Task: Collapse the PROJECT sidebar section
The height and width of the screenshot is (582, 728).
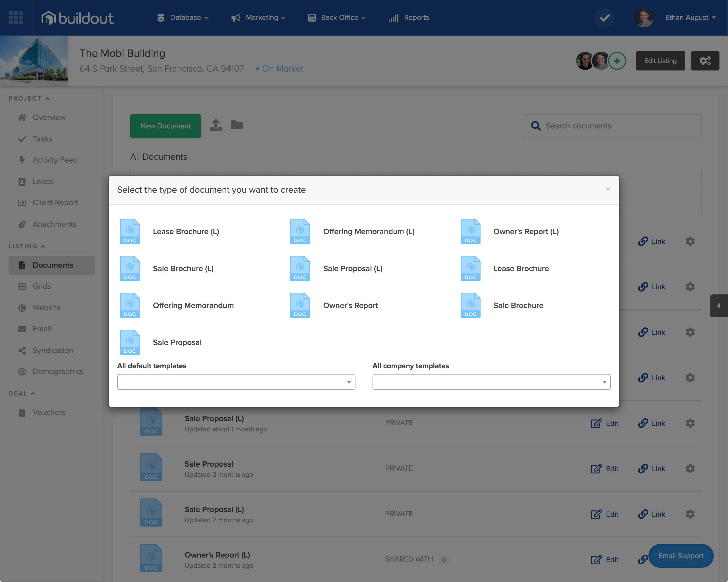Action: (x=29, y=99)
